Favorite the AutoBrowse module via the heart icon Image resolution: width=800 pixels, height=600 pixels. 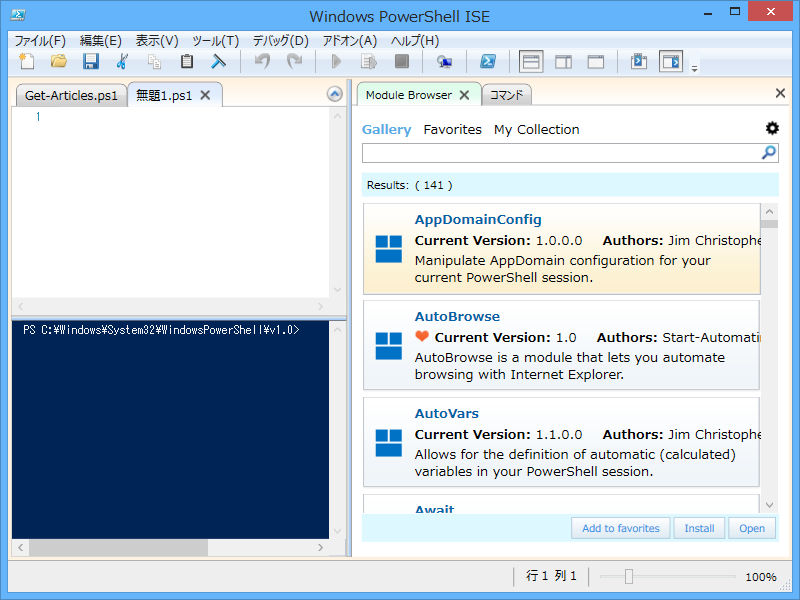tap(423, 337)
